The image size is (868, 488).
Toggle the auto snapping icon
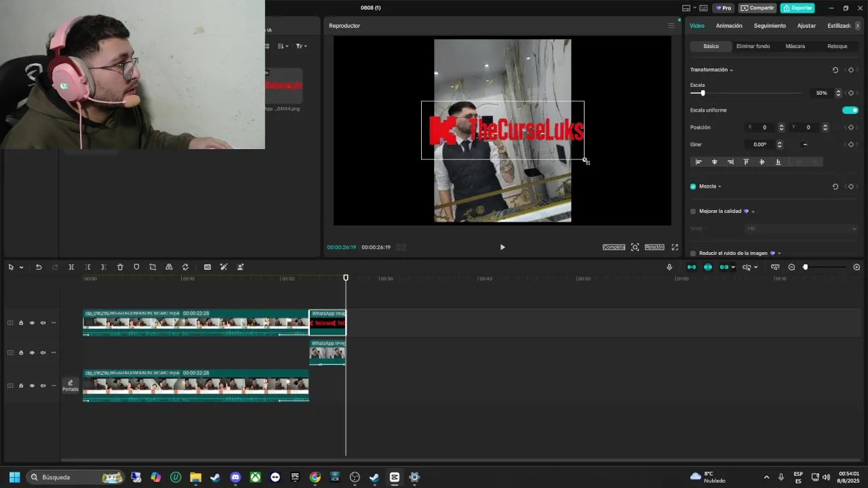[708, 267]
